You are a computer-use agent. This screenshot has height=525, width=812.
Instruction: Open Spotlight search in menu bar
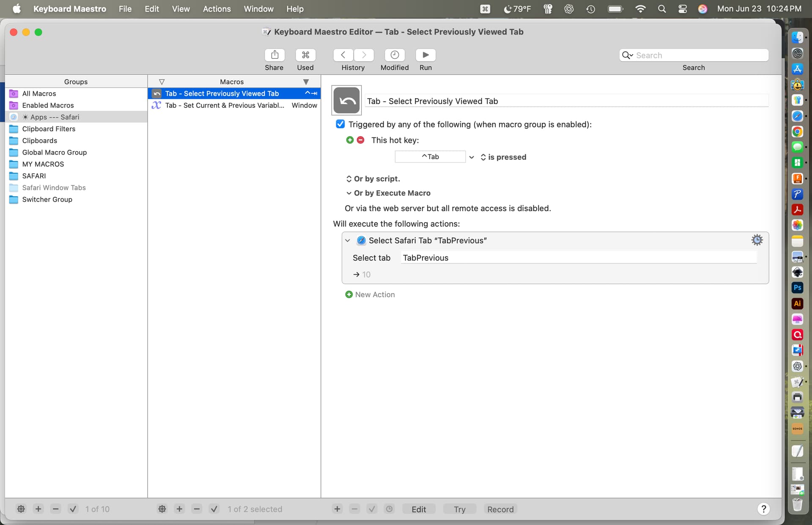[x=662, y=9]
